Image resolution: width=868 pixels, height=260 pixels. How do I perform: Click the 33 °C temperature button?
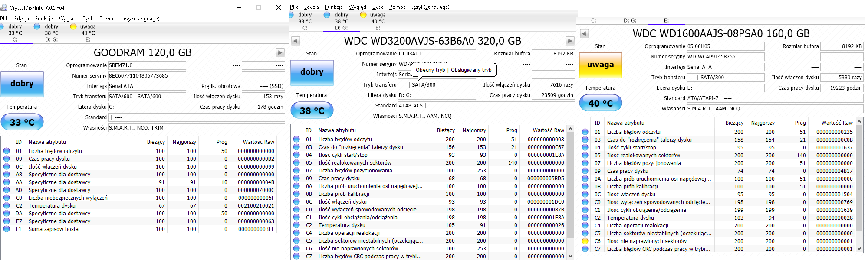point(22,122)
